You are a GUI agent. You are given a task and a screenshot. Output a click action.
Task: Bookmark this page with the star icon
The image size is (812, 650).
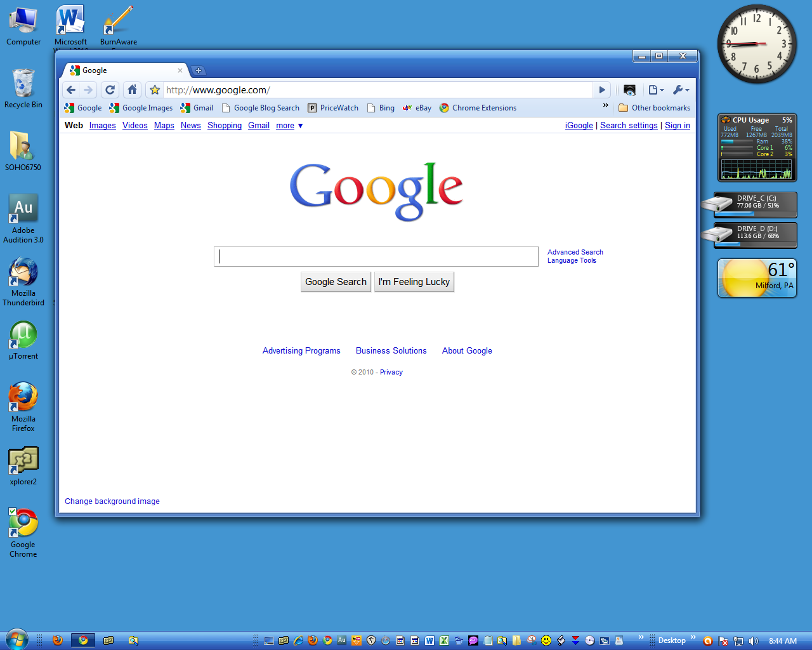click(x=155, y=90)
